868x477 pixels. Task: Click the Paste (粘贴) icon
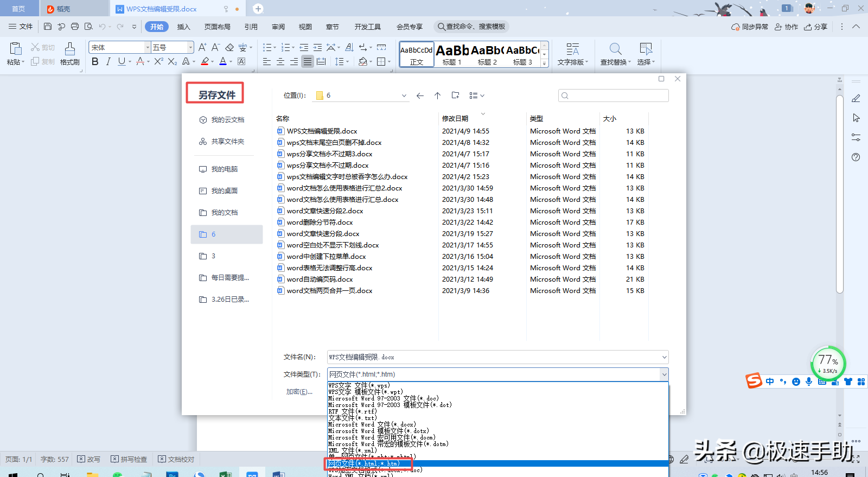pos(15,49)
